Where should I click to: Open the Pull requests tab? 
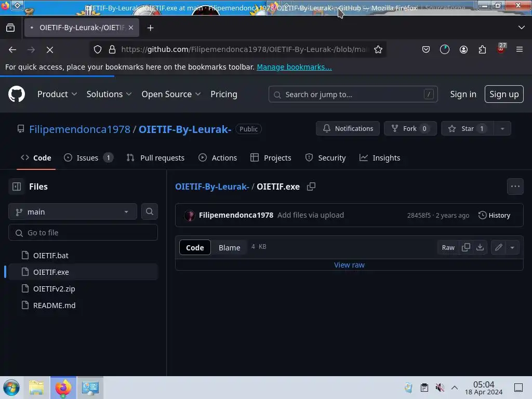[155, 158]
